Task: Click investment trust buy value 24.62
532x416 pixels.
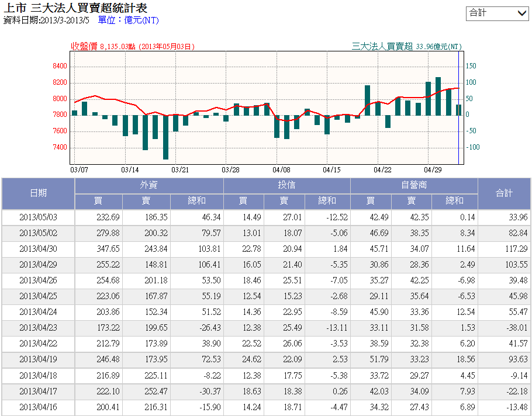Action: click(x=252, y=359)
